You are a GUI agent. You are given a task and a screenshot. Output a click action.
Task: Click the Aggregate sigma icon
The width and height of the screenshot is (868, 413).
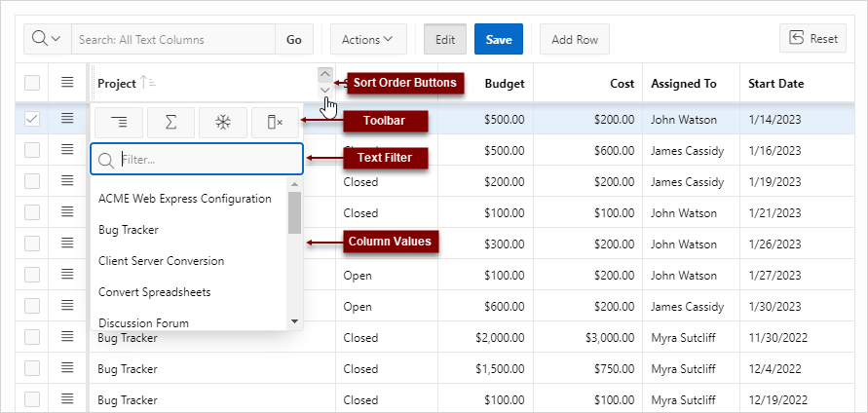pos(170,122)
